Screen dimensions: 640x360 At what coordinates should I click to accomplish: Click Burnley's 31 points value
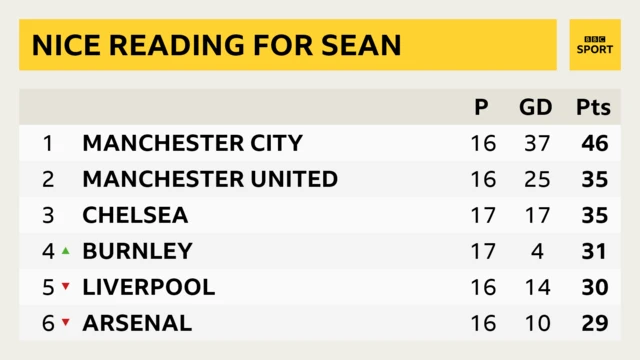tap(594, 251)
